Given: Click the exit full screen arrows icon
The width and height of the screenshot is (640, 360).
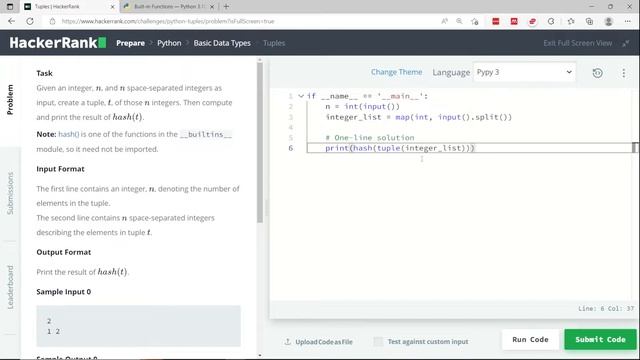Looking at the screenshot, I should point(625,43).
